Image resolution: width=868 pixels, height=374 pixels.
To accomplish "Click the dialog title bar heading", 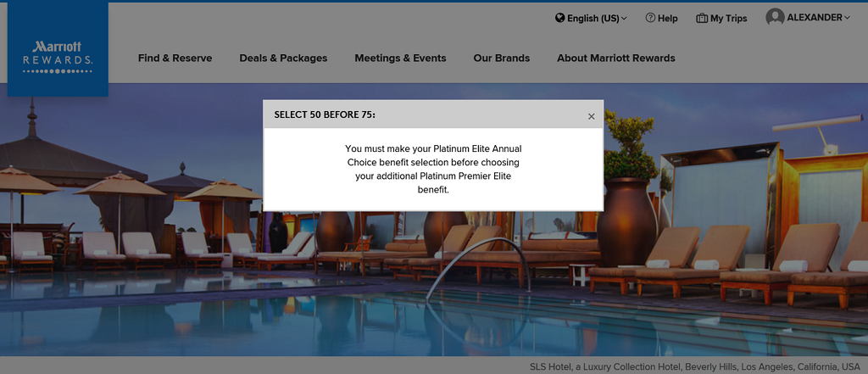I will click(x=325, y=114).
